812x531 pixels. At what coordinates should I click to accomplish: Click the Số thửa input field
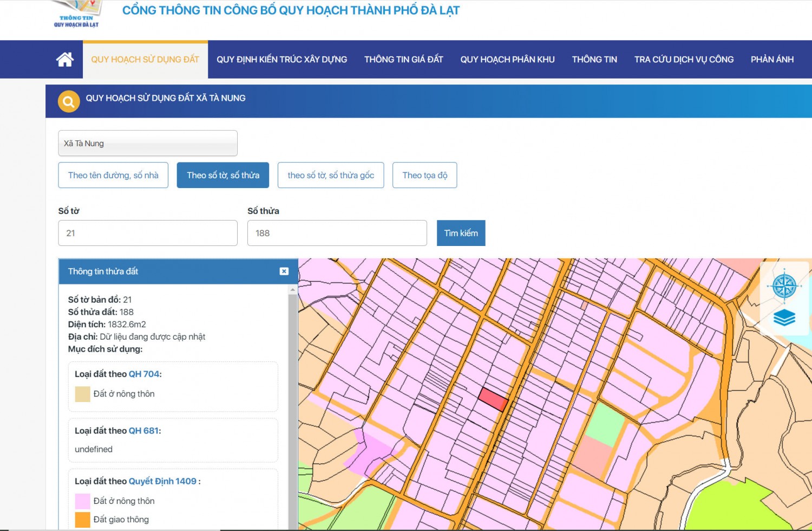[x=337, y=233]
